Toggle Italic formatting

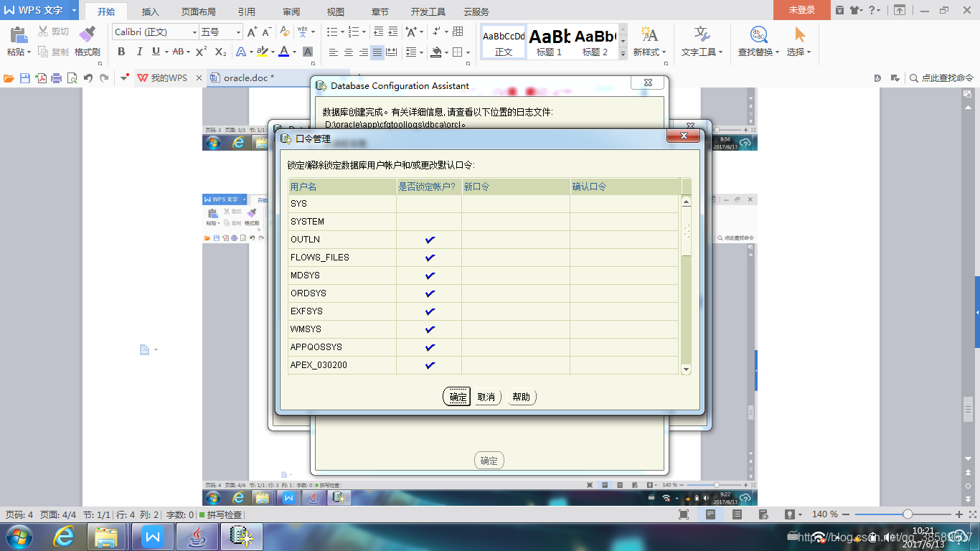click(x=138, y=52)
